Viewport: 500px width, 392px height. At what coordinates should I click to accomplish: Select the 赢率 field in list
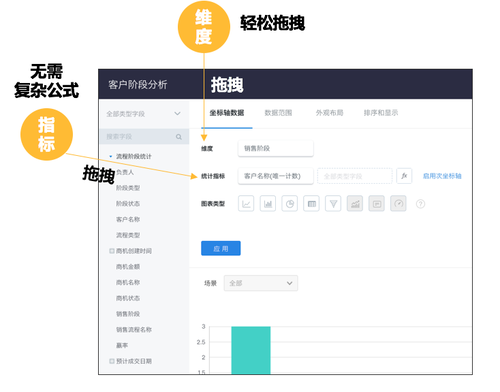click(122, 345)
